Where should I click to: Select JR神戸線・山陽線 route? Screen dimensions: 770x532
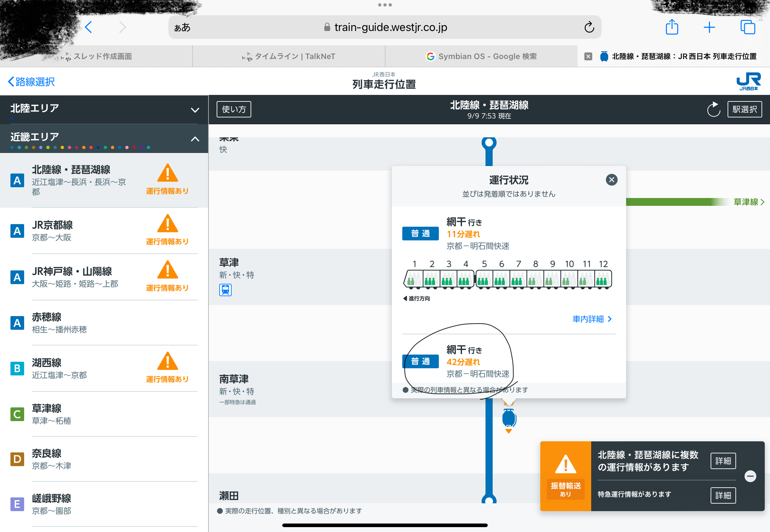104,277
